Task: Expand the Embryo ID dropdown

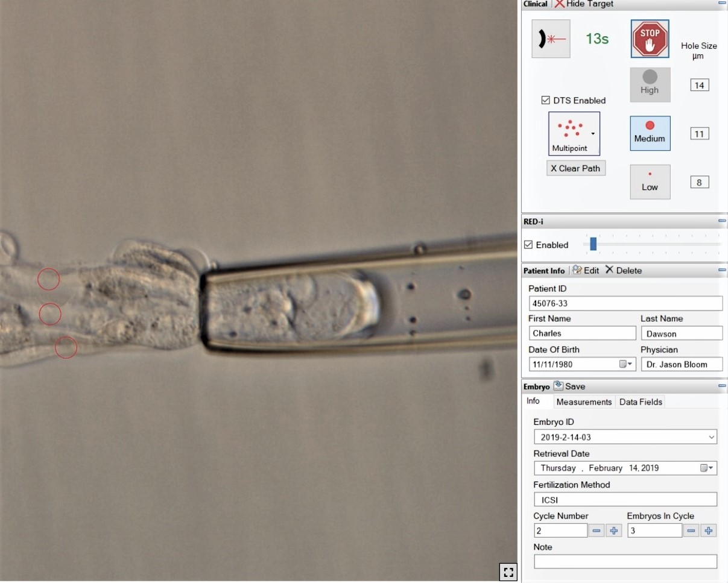Action: point(711,437)
